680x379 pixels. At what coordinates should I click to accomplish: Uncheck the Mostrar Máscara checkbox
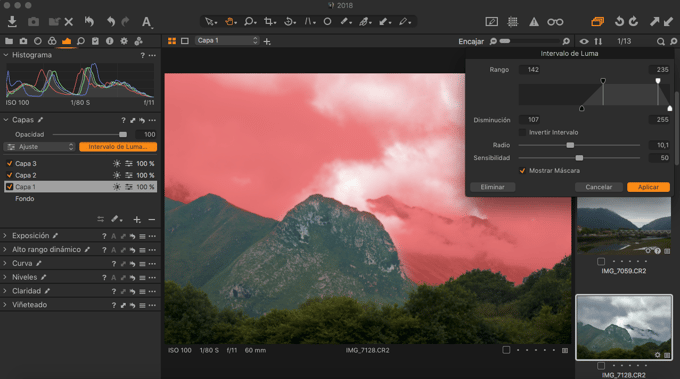tap(522, 170)
